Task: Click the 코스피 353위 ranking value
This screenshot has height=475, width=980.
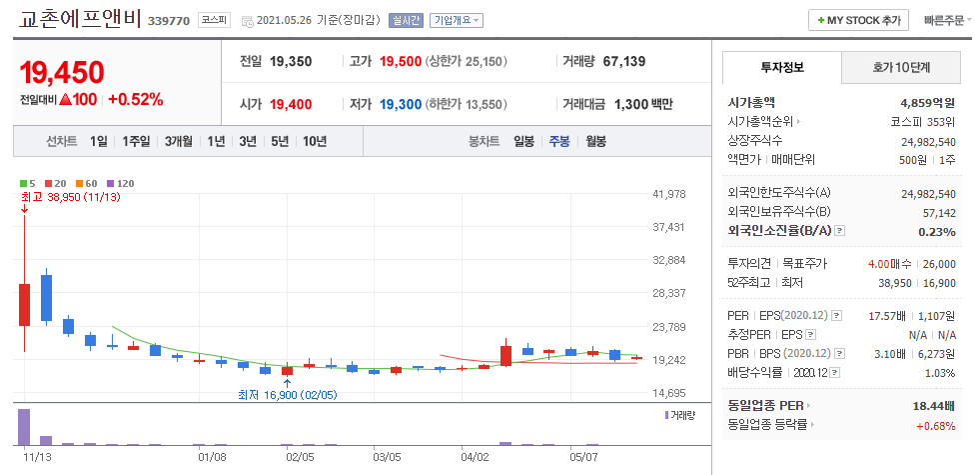Action: [922, 121]
